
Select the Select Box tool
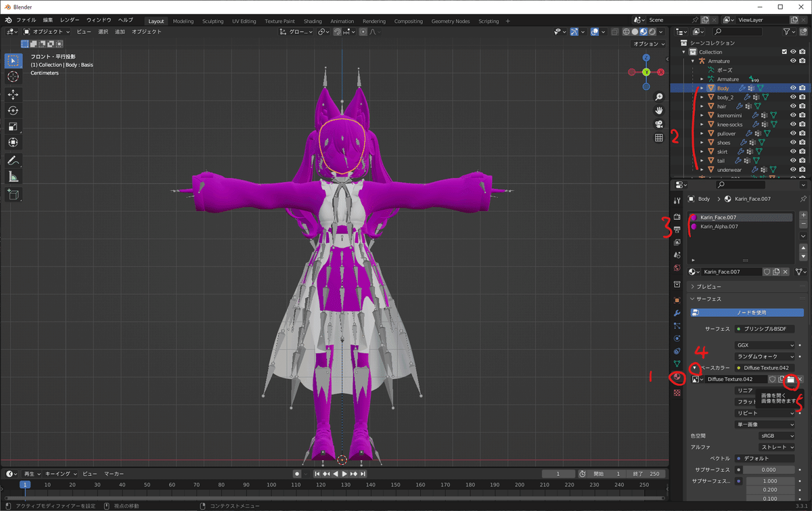[13, 60]
